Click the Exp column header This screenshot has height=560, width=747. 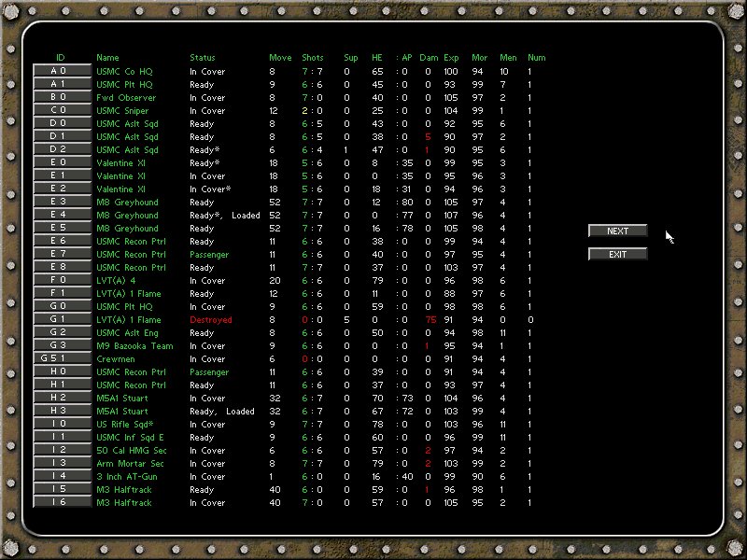click(x=451, y=58)
